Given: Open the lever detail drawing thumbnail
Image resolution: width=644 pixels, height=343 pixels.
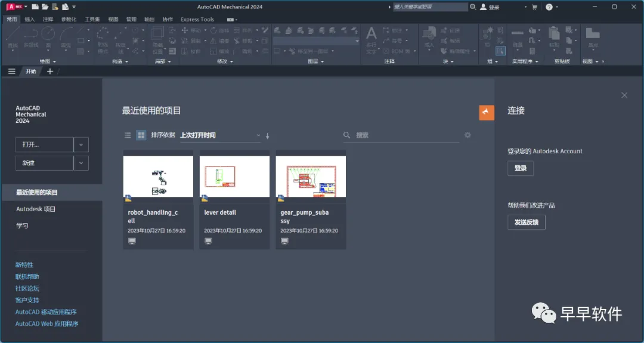Looking at the screenshot, I should tap(234, 176).
